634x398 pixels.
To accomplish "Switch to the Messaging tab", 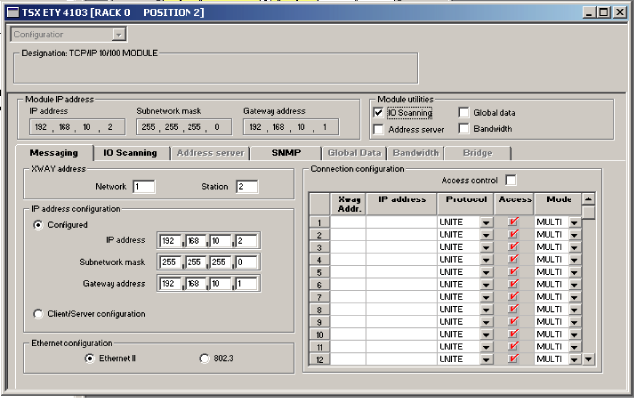I will click(54, 153).
